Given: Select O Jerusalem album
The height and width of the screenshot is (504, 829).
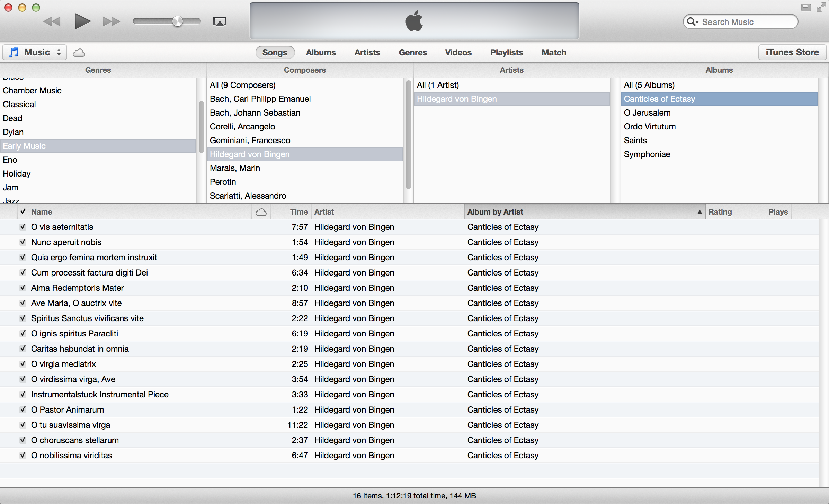Looking at the screenshot, I should (645, 112).
